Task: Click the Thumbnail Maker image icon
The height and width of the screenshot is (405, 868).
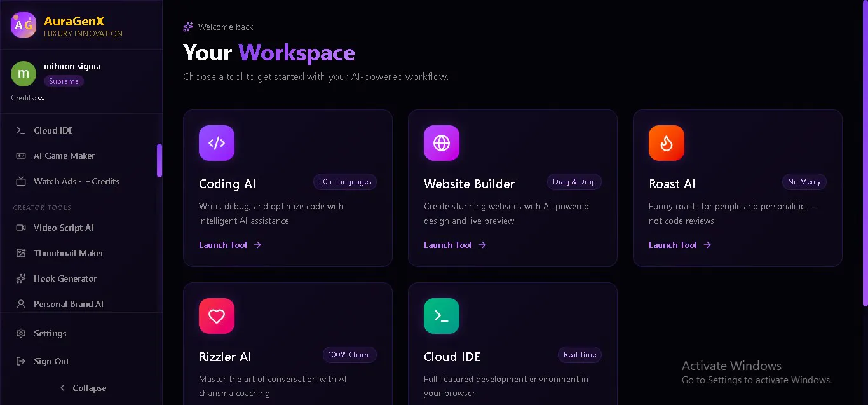Action: 21,253
